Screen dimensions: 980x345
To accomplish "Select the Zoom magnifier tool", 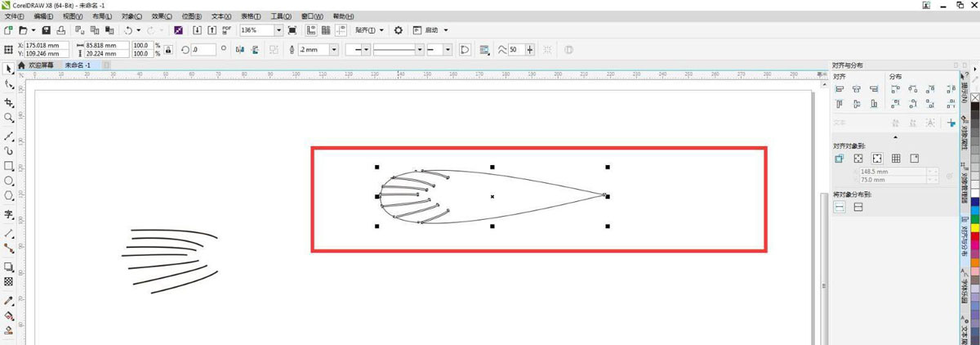I will (8, 118).
